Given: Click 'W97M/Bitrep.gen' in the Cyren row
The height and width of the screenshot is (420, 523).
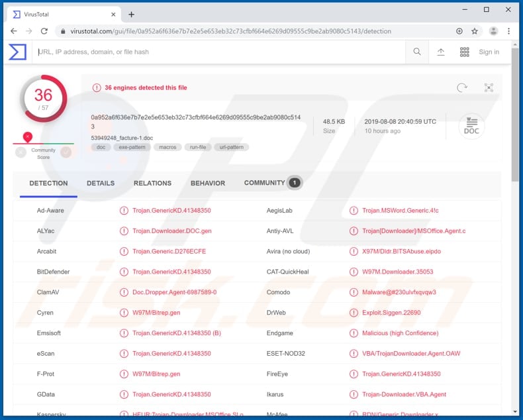Looking at the screenshot, I should click(156, 313).
